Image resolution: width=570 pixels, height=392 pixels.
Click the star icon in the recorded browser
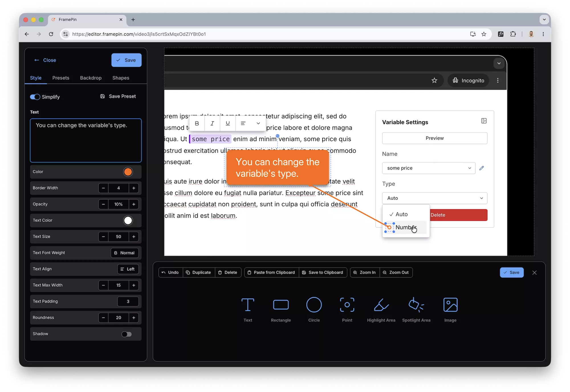434,80
